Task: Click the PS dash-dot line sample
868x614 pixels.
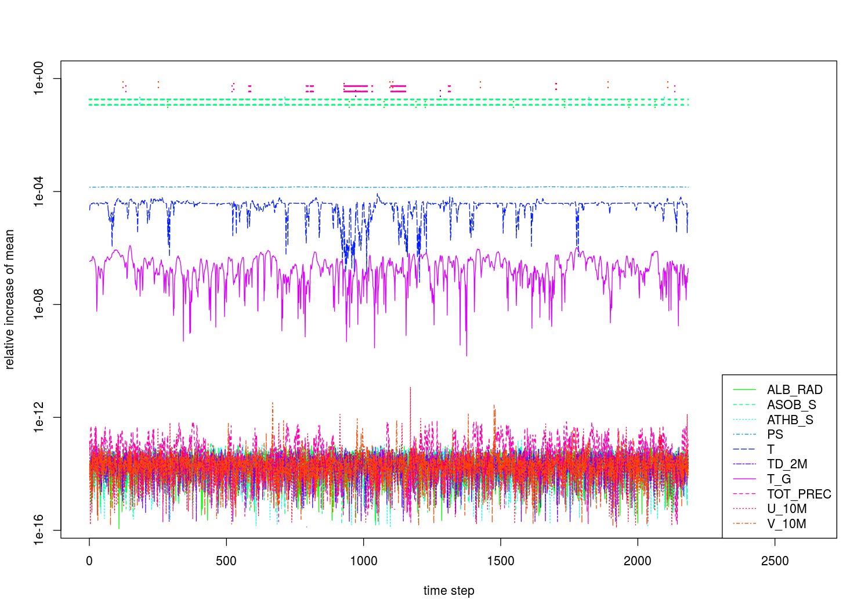Action: click(x=745, y=435)
